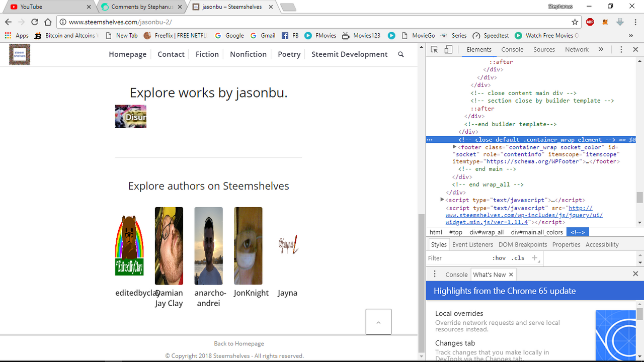The height and width of the screenshot is (362, 644).
Task: Open the editedbyclay author image
Action: click(x=130, y=245)
